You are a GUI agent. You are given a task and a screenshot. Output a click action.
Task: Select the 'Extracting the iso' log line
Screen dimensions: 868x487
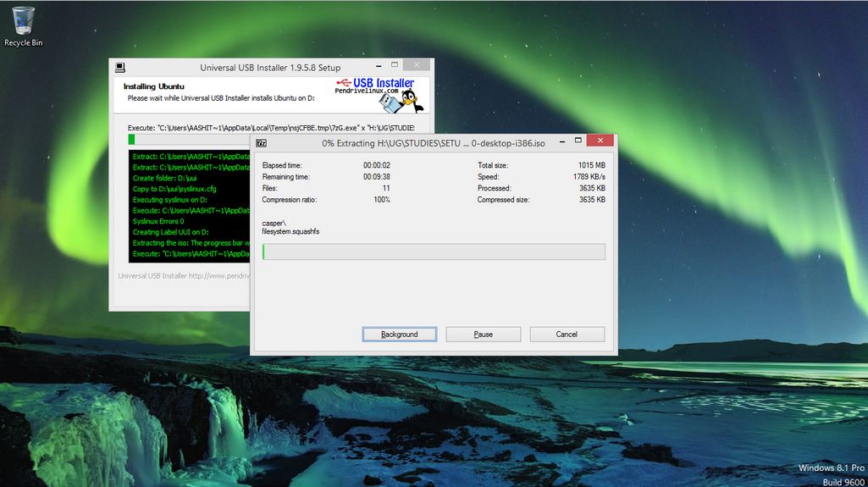coord(191,243)
